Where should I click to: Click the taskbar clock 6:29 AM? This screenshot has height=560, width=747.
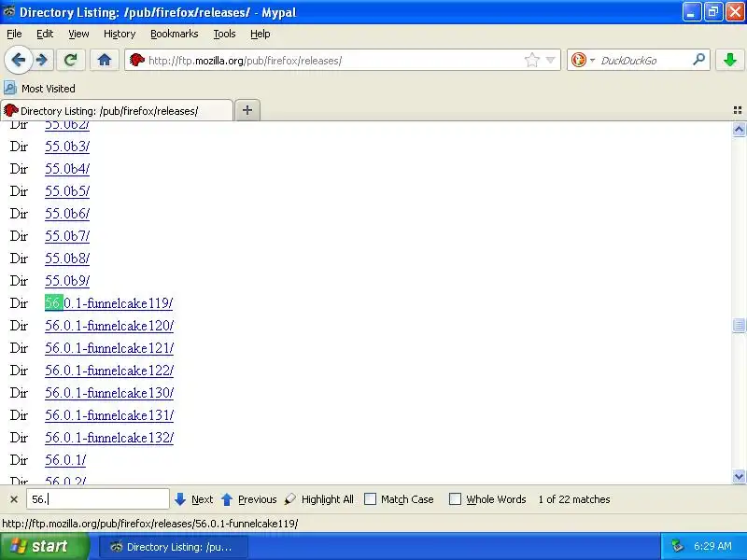tap(712, 546)
